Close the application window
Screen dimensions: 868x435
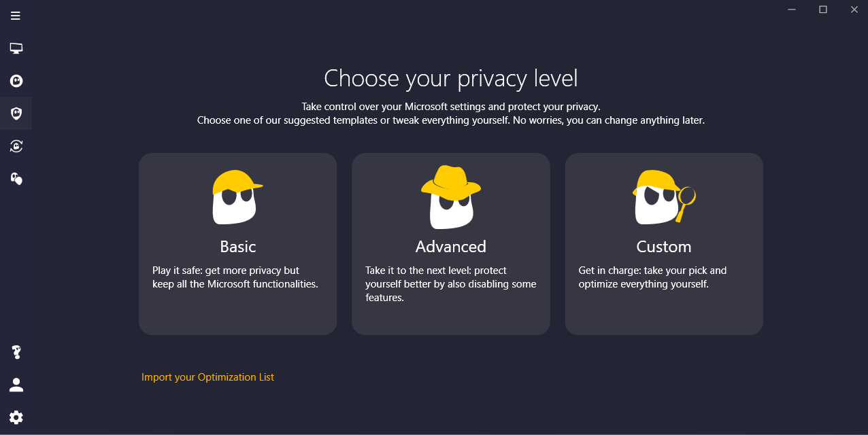tap(854, 10)
